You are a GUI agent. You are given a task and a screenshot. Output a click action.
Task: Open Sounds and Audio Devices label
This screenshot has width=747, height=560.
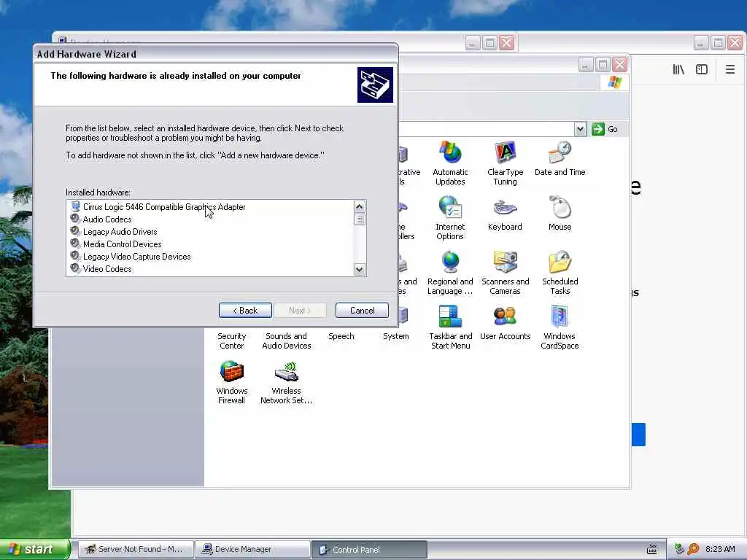tap(286, 341)
